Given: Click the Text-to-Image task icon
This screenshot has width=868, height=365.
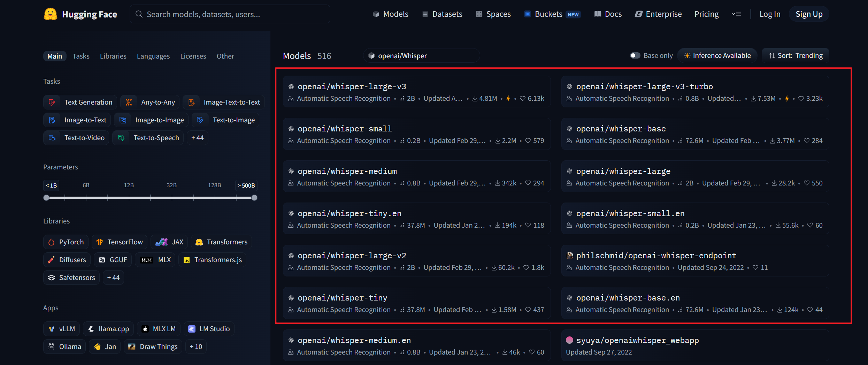Looking at the screenshot, I should click(x=200, y=120).
